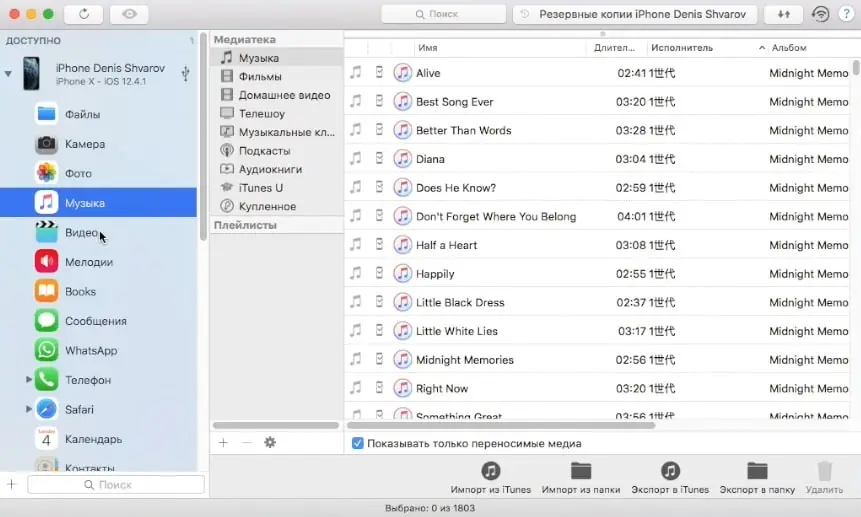Screen dimensions: 861x517
Task: Select Музыка in Медиатека list
Action: click(x=277, y=58)
